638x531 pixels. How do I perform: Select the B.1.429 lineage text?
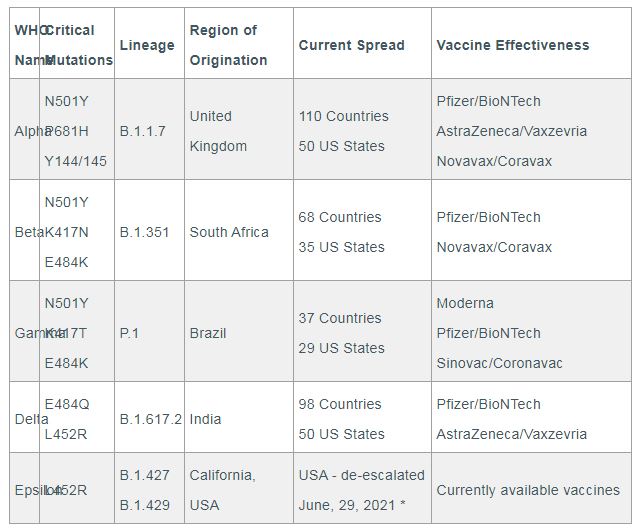pos(144,505)
